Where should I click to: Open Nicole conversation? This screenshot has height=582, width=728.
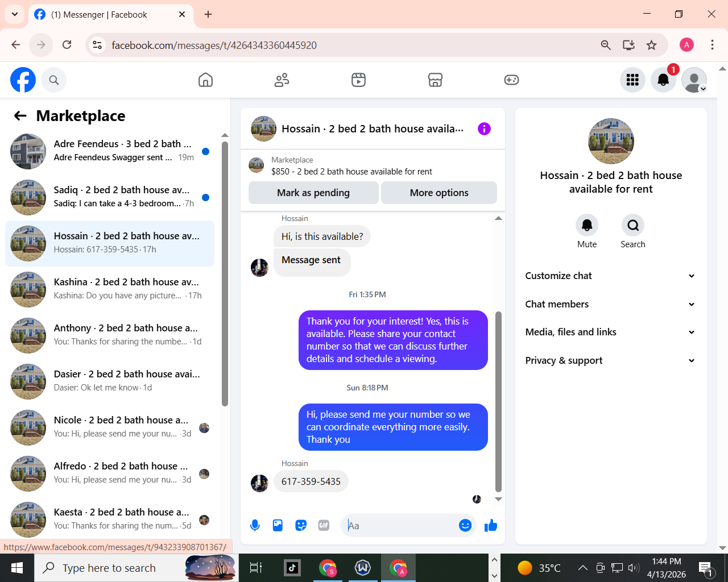tap(110, 427)
